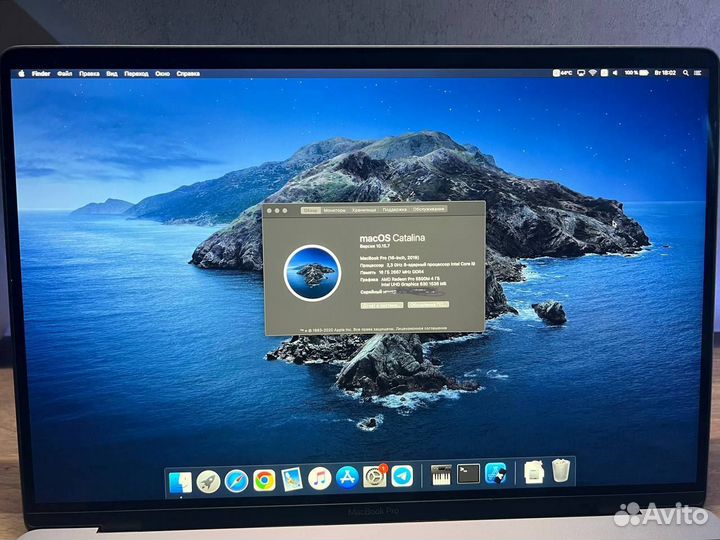
Task: Open the AirPlay display menu icon
Action: (581, 73)
